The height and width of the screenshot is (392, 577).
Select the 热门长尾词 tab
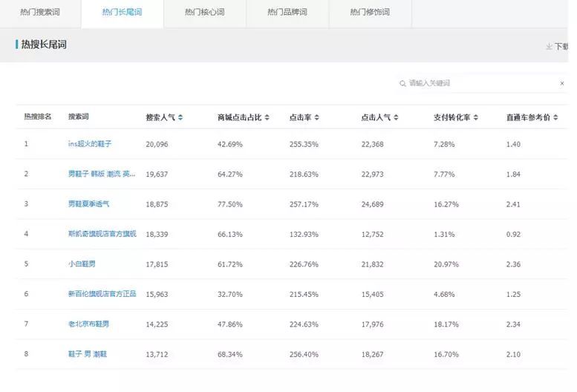pyautogui.click(x=123, y=13)
